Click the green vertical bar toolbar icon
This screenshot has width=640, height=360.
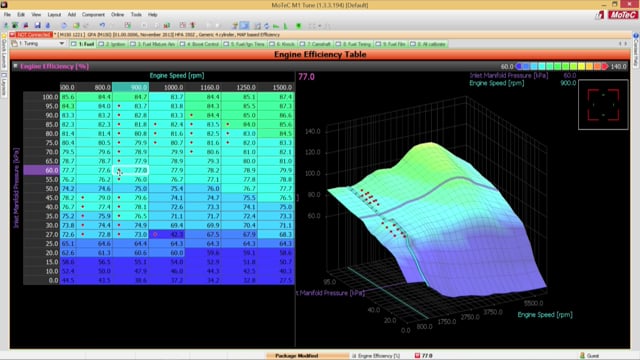coord(286,26)
